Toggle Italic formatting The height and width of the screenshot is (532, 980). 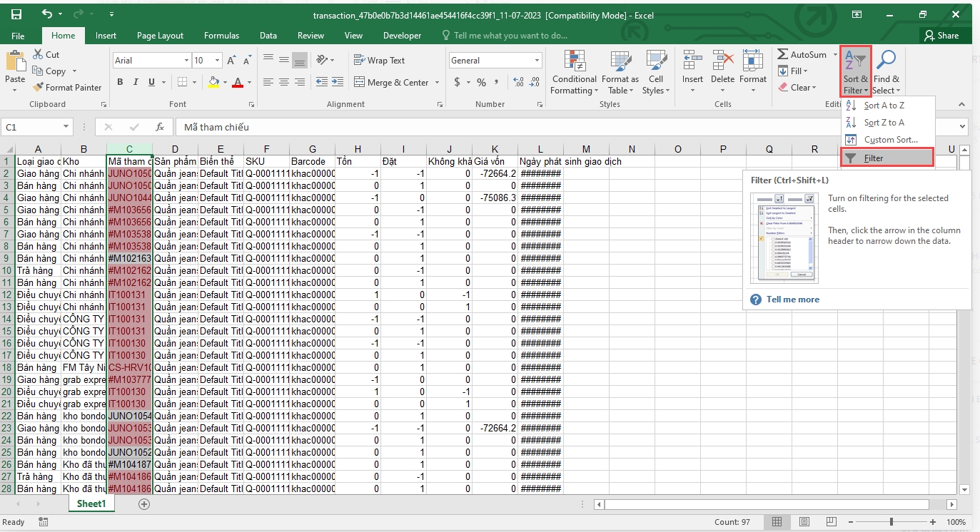coord(136,83)
